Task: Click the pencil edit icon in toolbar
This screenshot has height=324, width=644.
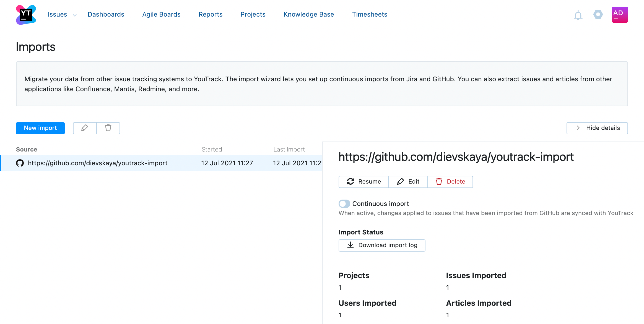Action: point(85,128)
